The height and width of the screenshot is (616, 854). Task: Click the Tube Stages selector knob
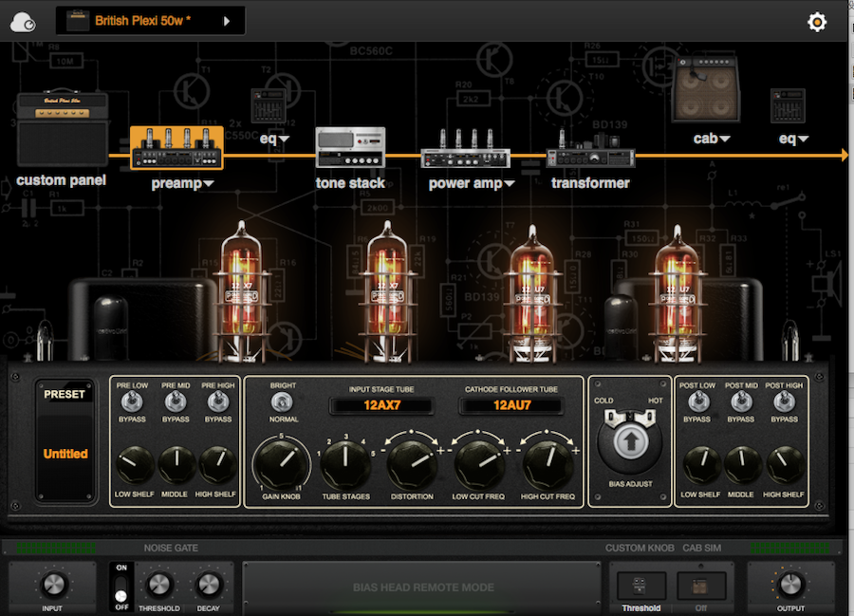345,463
